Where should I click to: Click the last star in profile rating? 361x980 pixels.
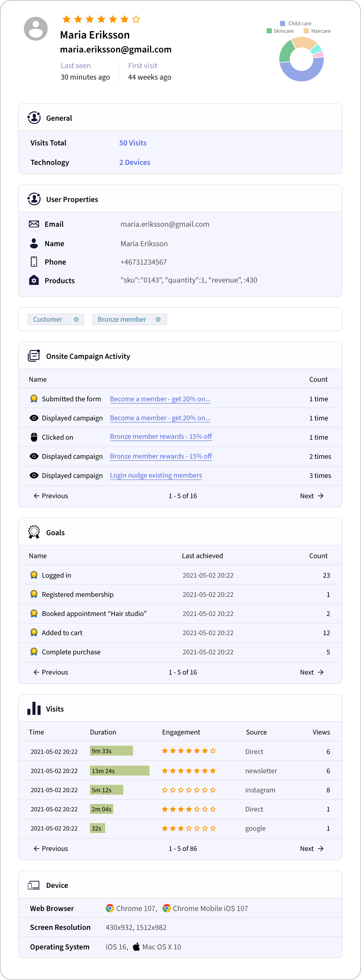pos(136,19)
